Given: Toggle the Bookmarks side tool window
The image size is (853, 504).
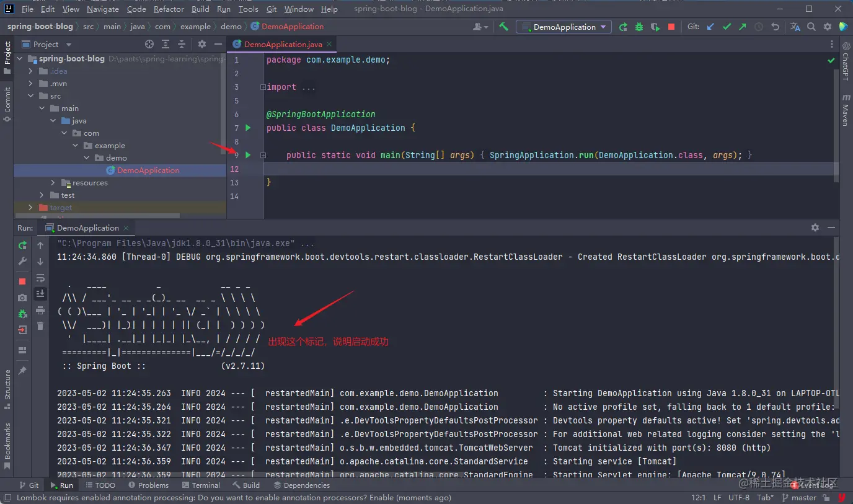Looking at the screenshot, I should pos(7,446).
